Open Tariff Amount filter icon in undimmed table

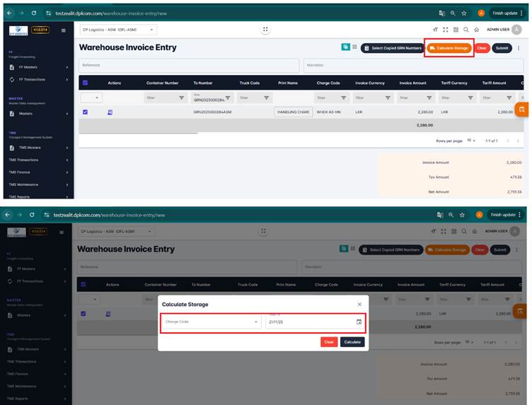point(509,98)
